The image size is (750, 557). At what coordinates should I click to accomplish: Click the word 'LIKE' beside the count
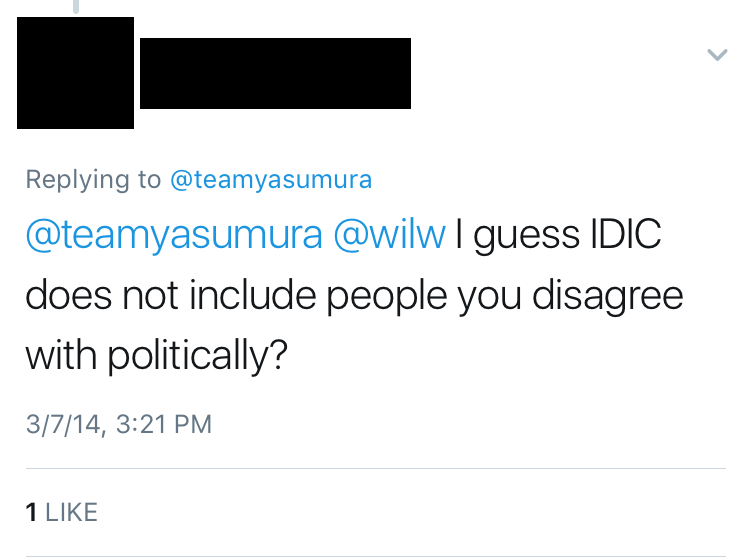click(71, 512)
